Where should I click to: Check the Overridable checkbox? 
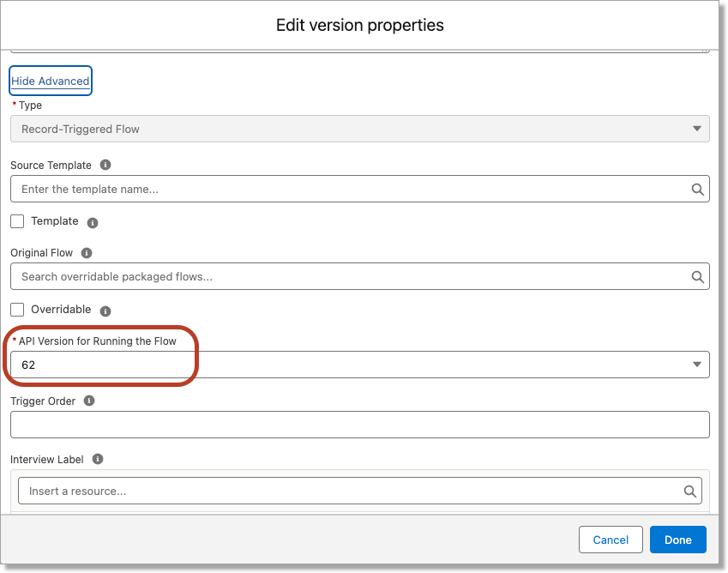pyautogui.click(x=17, y=310)
